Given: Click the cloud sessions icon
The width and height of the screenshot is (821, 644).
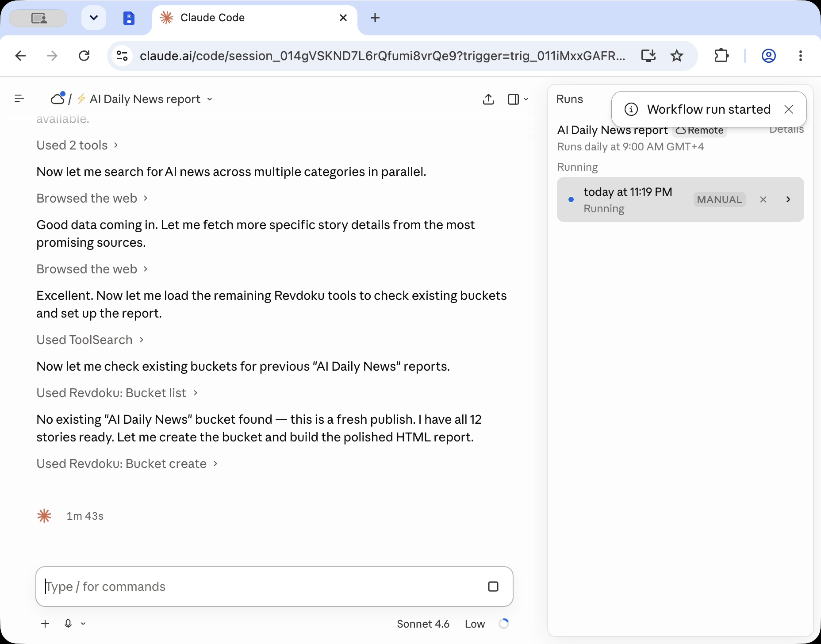Looking at the screenshot, I should 58,98.
